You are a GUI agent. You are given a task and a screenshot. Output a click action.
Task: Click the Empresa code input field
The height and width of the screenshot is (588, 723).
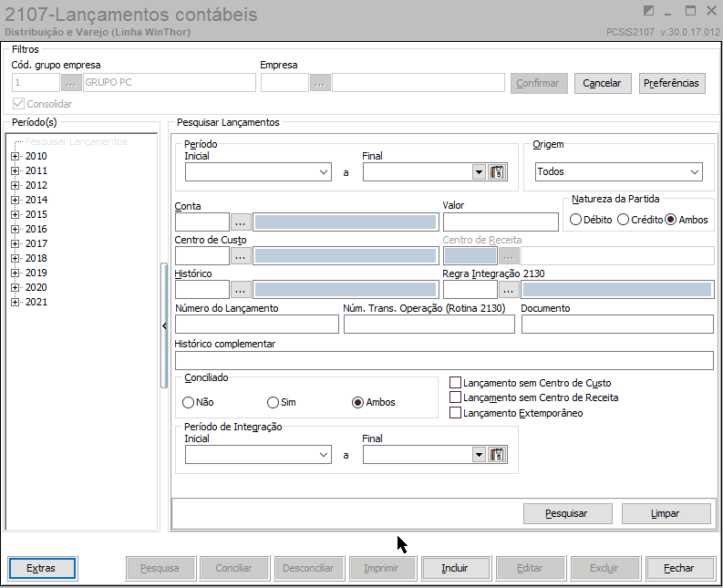point(285,83)
